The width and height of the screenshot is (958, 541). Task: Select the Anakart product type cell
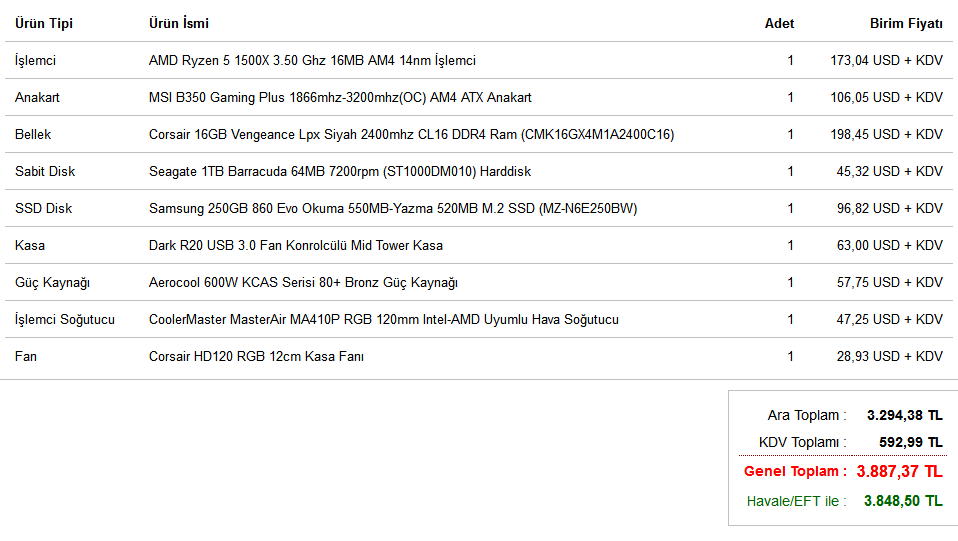tap(37, 97)
